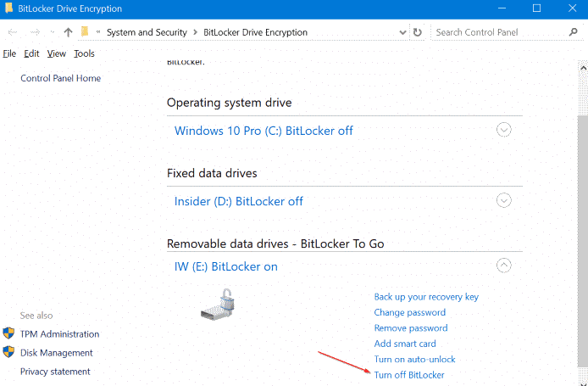
Task: Expand Windows 10 Pro (C:) drive section
Action: point(504,130)
